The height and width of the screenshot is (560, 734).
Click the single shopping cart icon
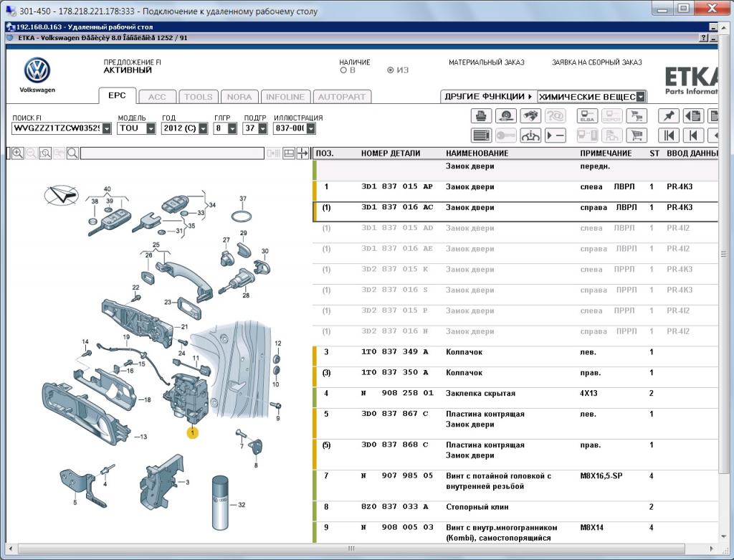tap(637, 136)
